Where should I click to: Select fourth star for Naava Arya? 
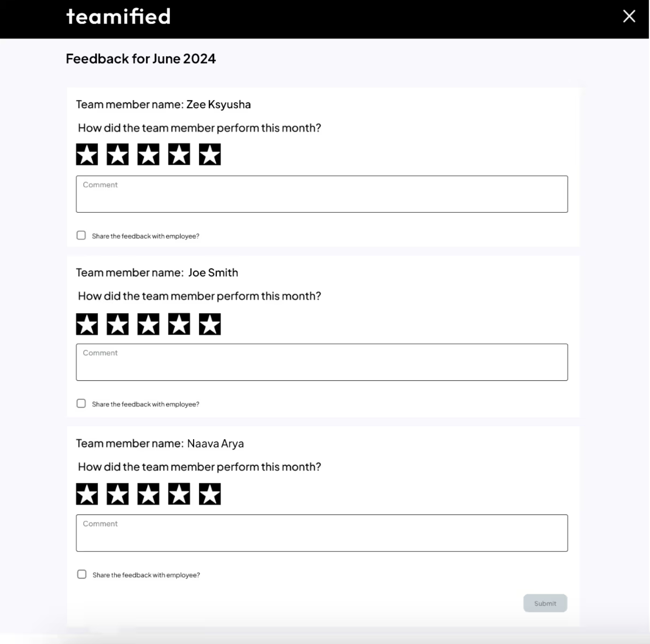tap(179, 494)
